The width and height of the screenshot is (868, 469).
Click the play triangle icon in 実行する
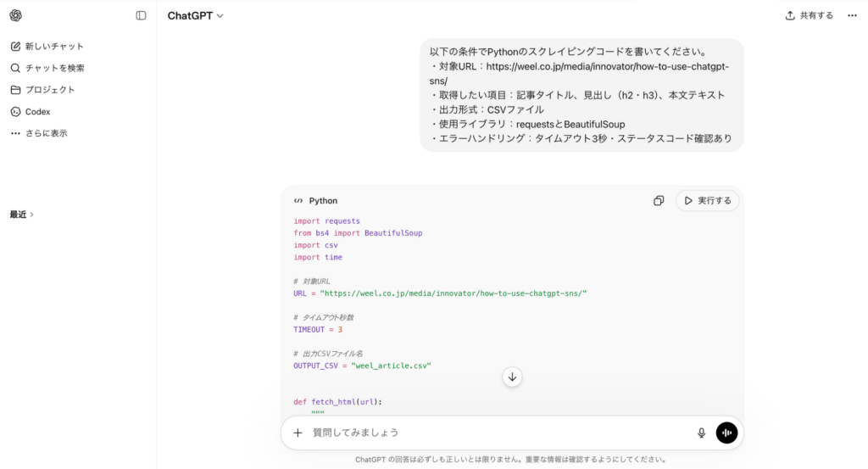(688, 201)
